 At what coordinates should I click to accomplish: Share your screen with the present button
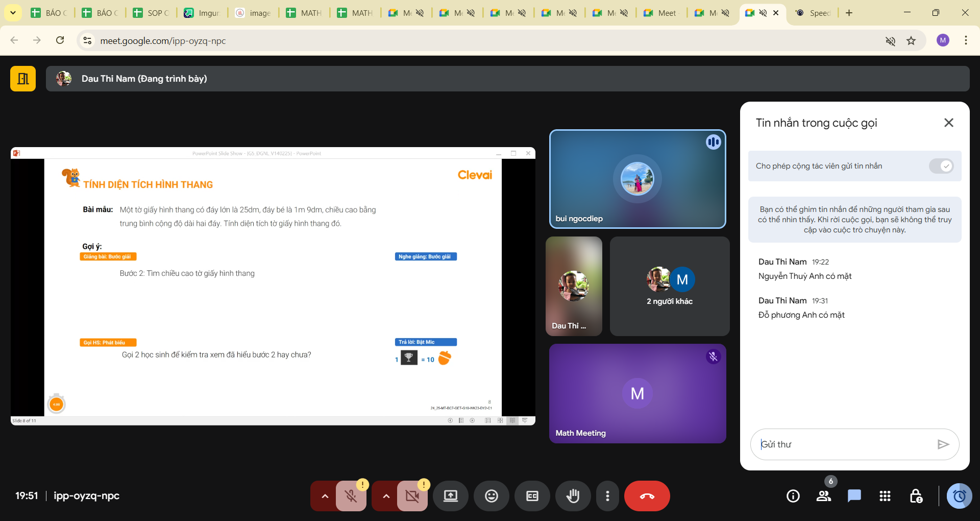(451, 496)
